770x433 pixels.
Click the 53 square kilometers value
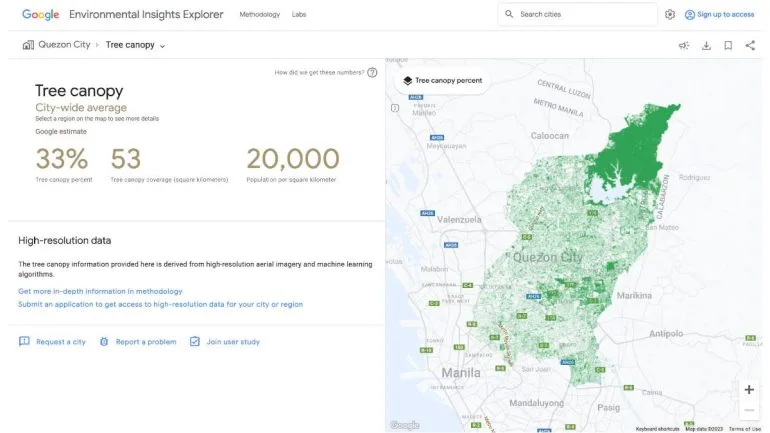[126, 159]
